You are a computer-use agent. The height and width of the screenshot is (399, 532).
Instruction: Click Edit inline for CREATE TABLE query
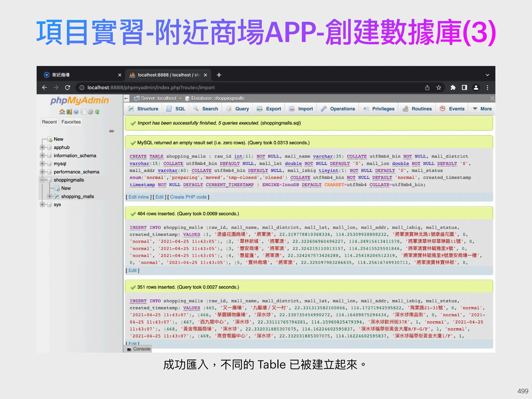click(x=139, y=197)
